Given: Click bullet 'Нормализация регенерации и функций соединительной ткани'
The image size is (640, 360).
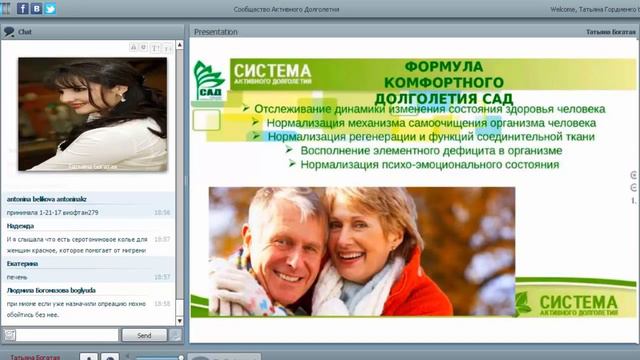Looking at the screenshot, I should (x=431, y=137).
